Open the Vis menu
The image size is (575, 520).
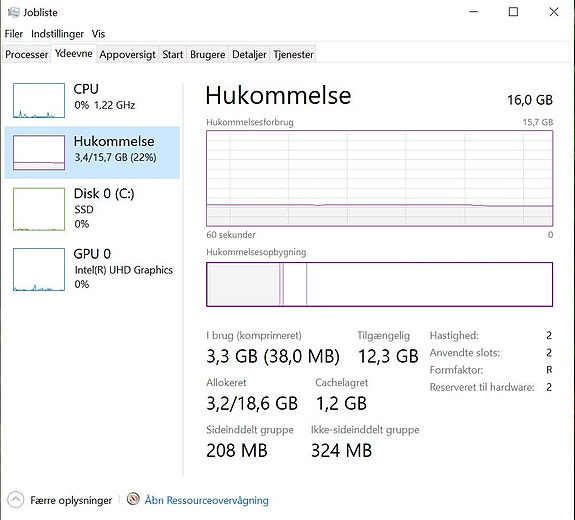pos(98,34)
